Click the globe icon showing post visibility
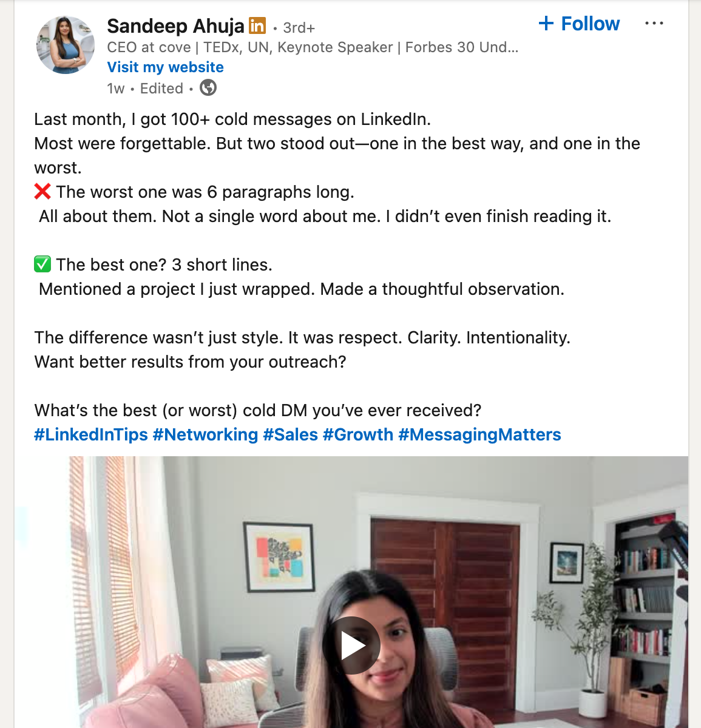Image resolution: width=701 pixels, height=728 pixels. pyautogui.click(x=208, y=88)
